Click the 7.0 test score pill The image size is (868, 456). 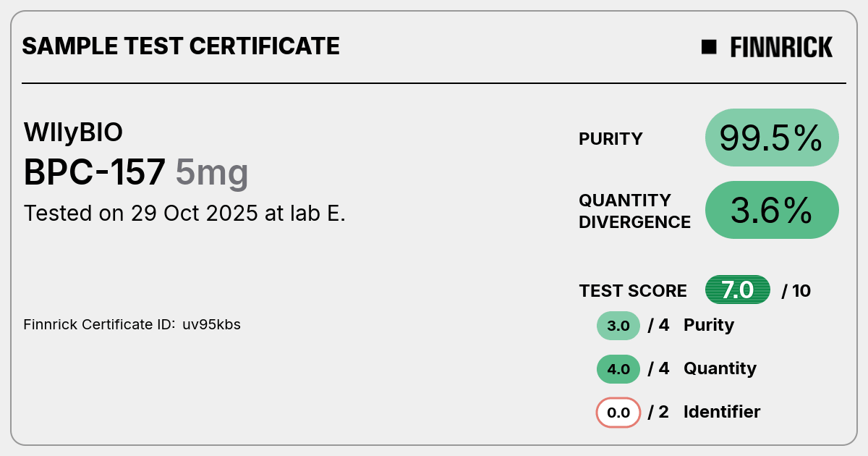click(738, 290)
